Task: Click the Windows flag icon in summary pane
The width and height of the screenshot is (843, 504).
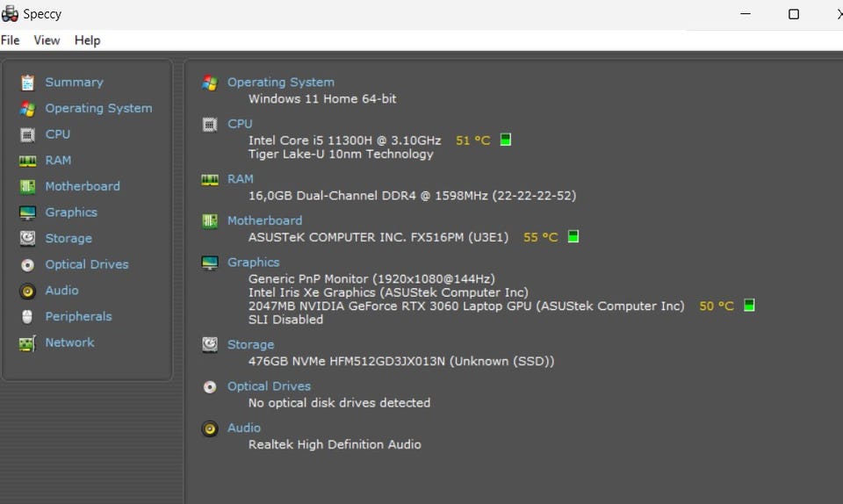Action: tap(210, 83)
